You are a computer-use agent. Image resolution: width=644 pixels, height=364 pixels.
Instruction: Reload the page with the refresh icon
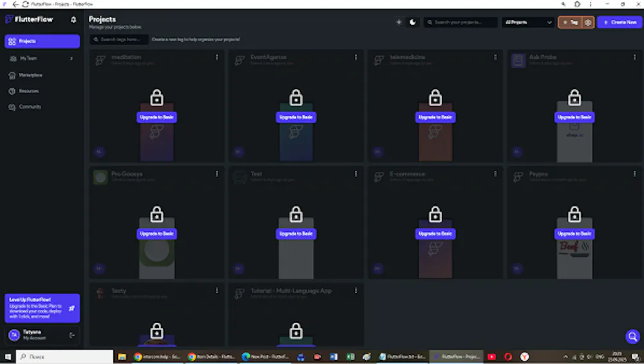25,4
